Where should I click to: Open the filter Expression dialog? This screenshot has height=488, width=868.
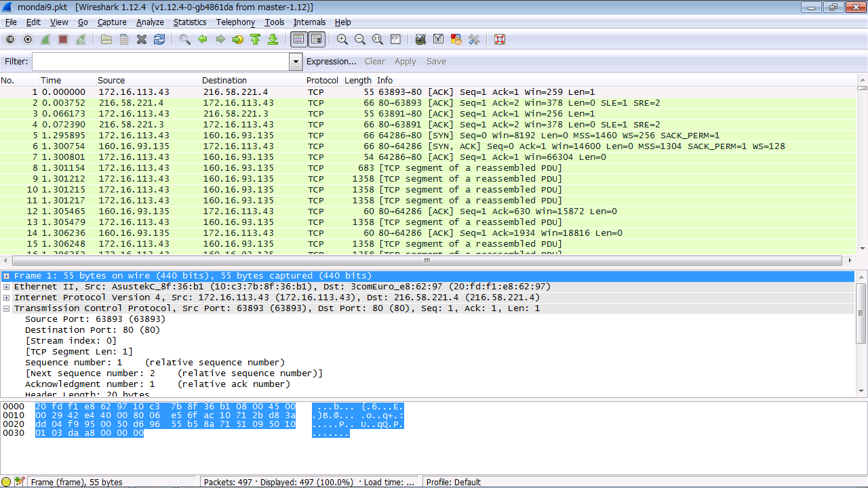[x=332, y=62]
